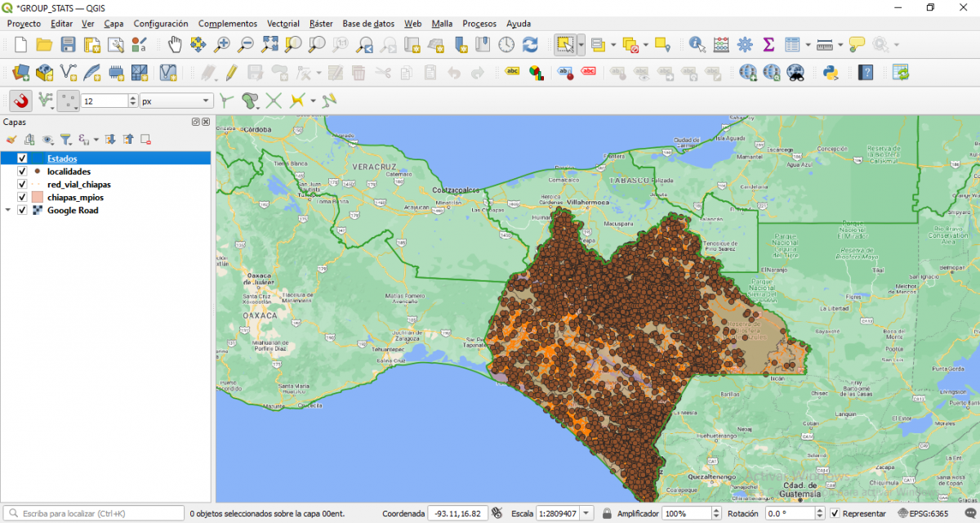Uncheck the localidades layer
The width and height of the screenshot is (980, 523).
[x=21, y=172]
